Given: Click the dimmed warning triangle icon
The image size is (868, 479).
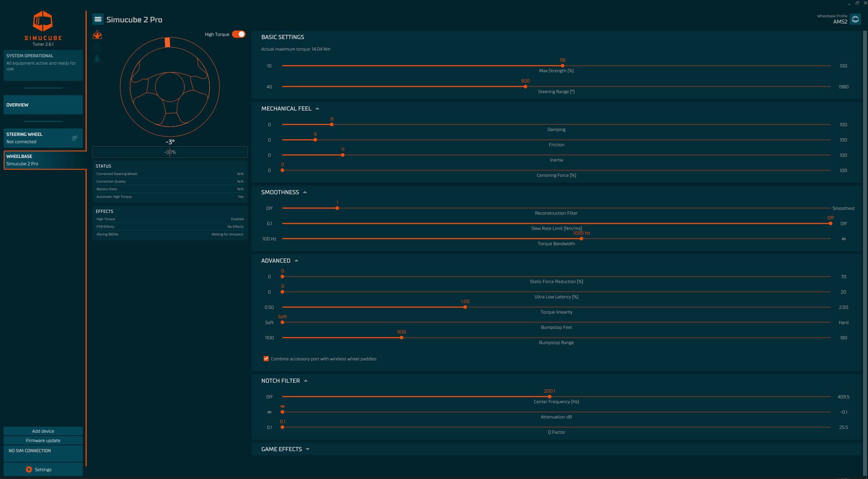Looking at the screenshot, I should point(97,47).
